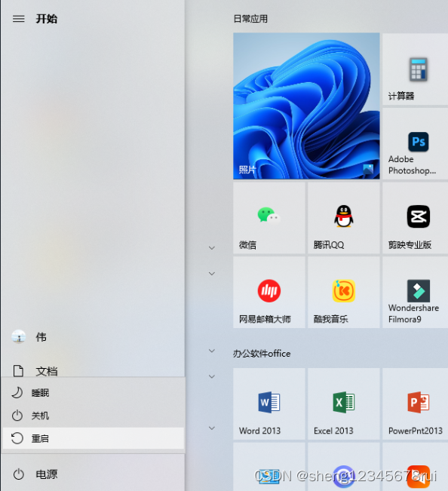Open the 照片 photos tile
Viewport: 448px width, 491px height.
pos(306,106)
